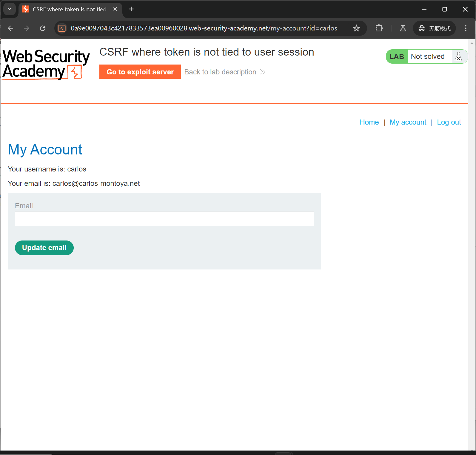Close the CSRF lab tab

tap(115, 9)
